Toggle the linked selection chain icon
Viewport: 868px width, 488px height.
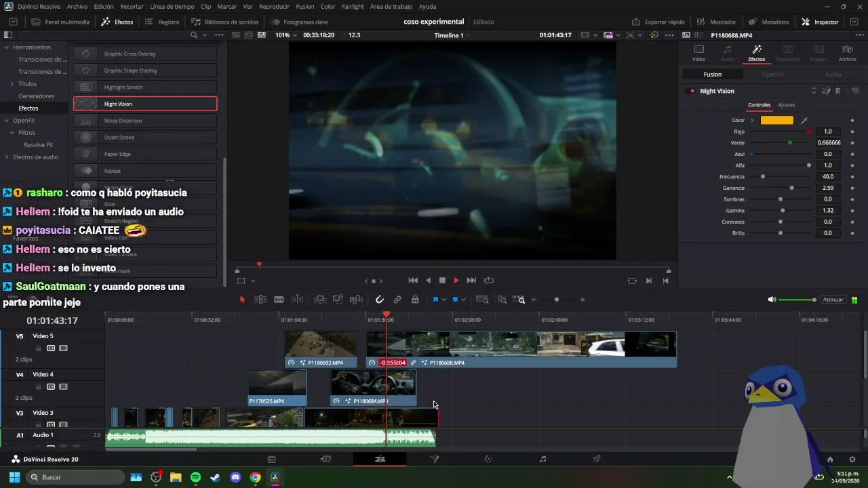click(x=397, y=300)
